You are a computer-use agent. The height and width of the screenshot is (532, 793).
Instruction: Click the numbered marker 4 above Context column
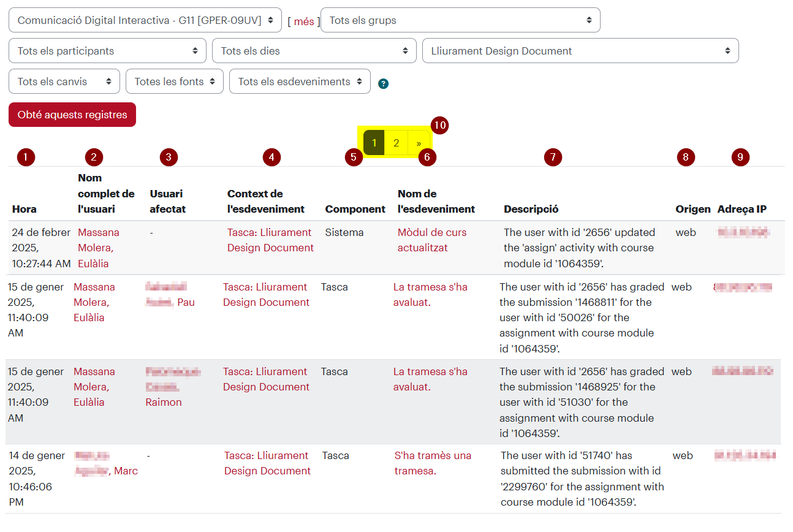(271, 158)
